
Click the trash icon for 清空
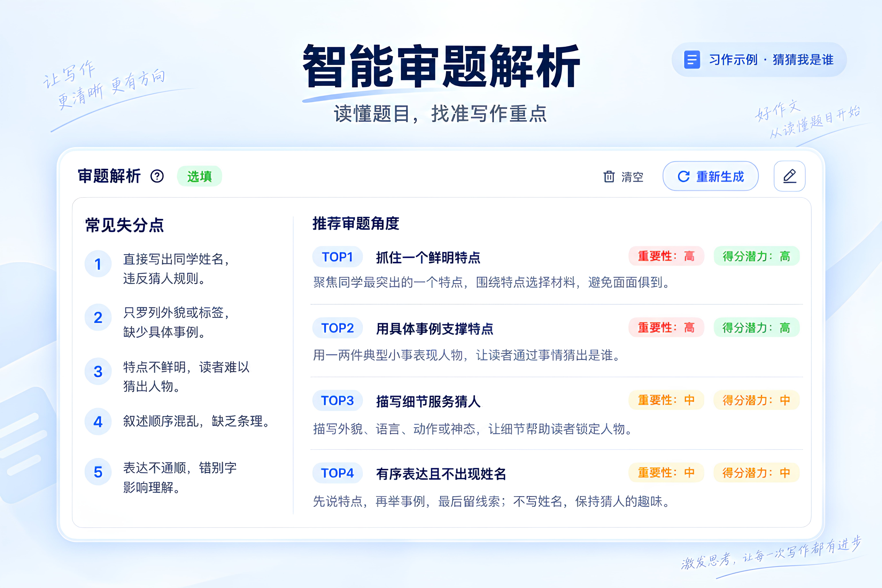point(609,176)
